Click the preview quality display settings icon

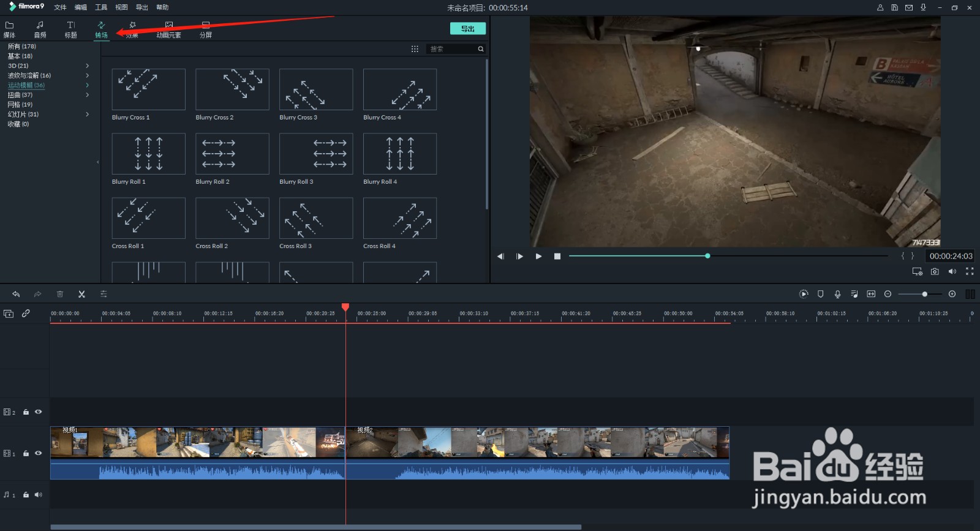tap(917, 271)
